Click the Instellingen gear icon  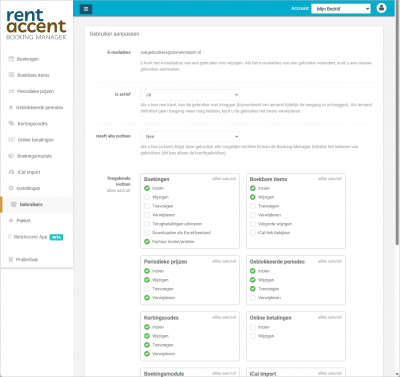click(x=11, y=188)
